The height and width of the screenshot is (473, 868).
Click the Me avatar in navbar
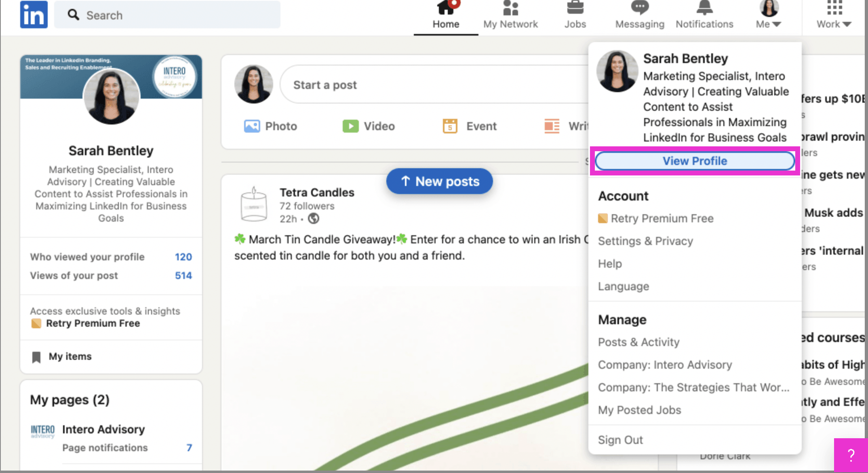(x=769, y=8)
